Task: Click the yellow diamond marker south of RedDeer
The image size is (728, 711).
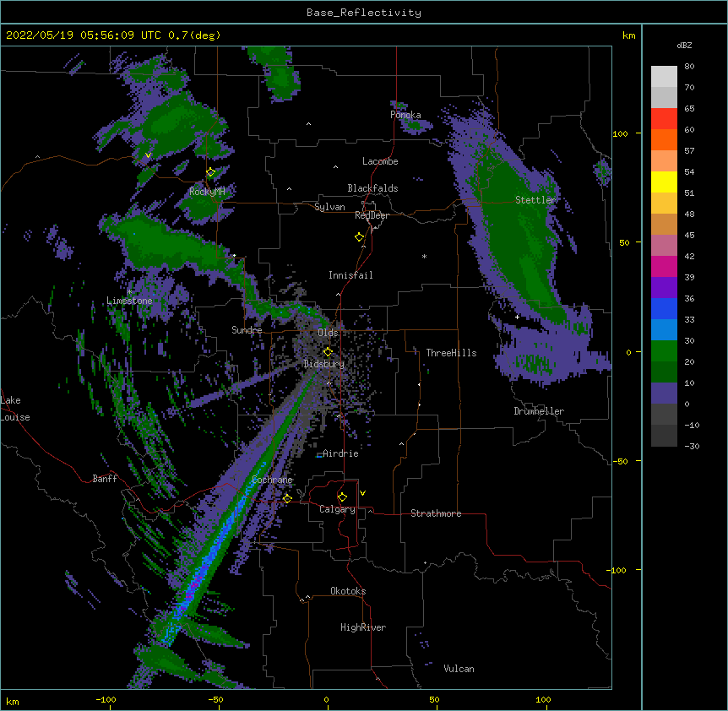Action: [360, 237]
